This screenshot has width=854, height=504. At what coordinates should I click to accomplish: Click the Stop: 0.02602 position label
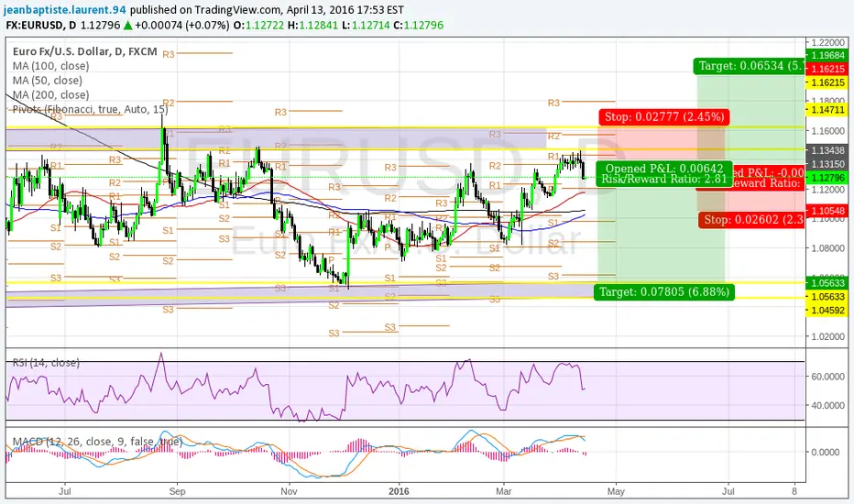(x=751, y=220)
